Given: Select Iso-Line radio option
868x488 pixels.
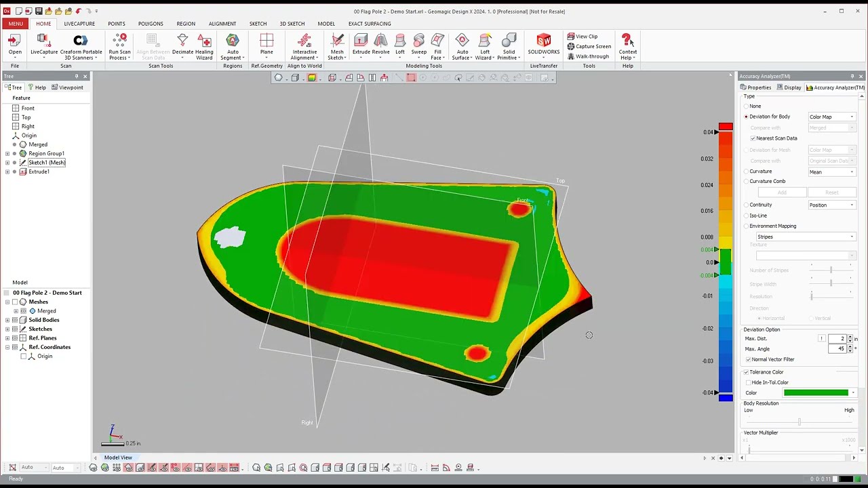Looking at the screenshot, I should (747, 216).
